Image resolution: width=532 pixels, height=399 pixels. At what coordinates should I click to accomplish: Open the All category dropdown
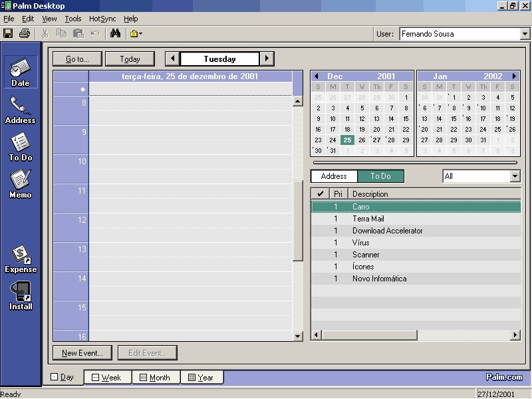click(x=515, y=176)
